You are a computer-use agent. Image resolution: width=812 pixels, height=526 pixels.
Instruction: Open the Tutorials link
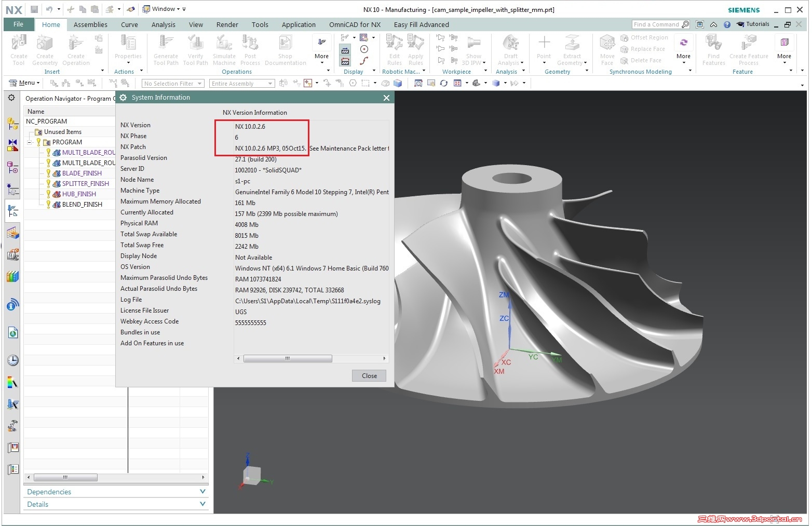tap(753, 24)
